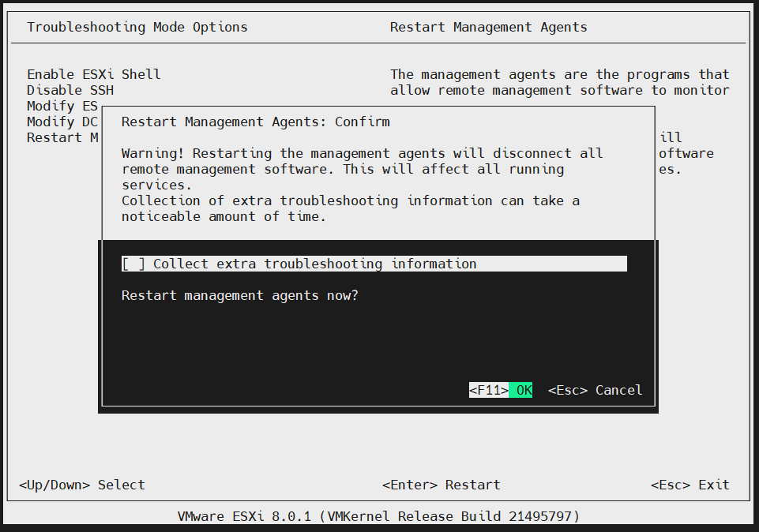Click the F11 key label in dialog
This screenshot has height=532, width=759.
488,390
